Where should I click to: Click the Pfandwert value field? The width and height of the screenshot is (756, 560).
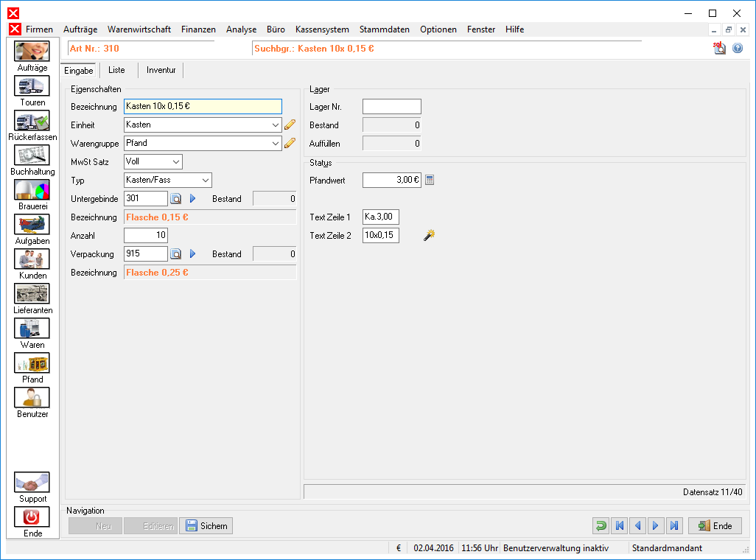[392, 180]
